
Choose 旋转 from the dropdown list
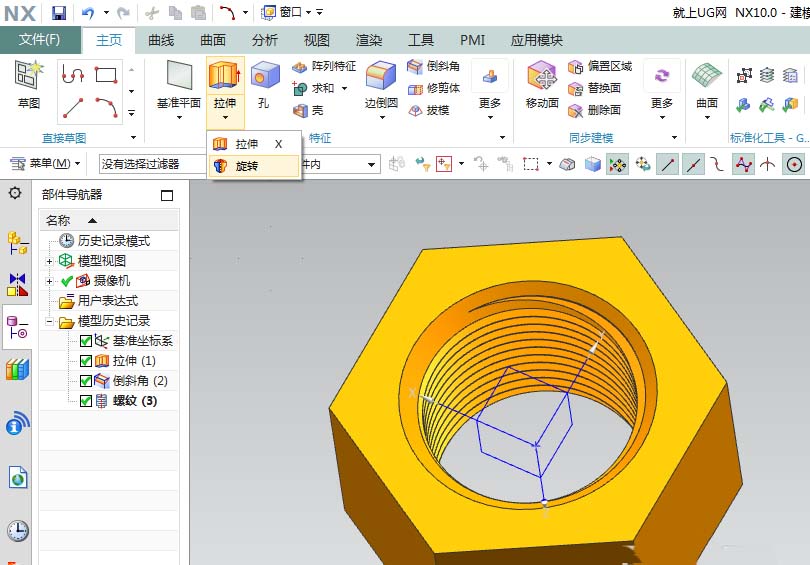tap(254, 166)
